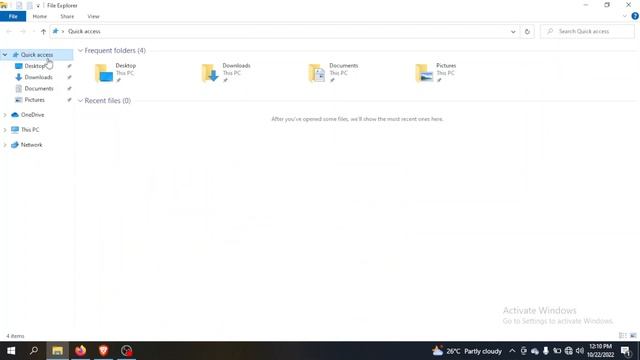Switch to the details view layout
Screen dimensions: 640x360
click(622, 336)
